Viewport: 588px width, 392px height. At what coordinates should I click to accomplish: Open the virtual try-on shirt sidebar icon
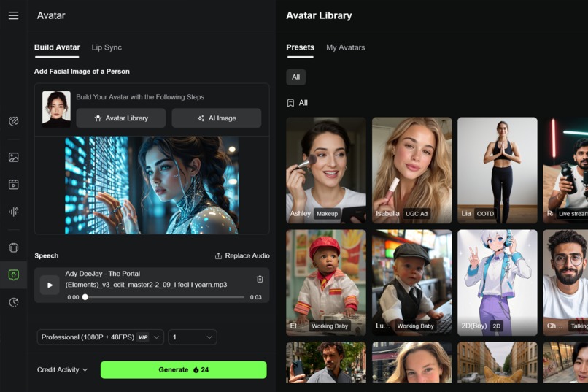[x=14, y=247]
